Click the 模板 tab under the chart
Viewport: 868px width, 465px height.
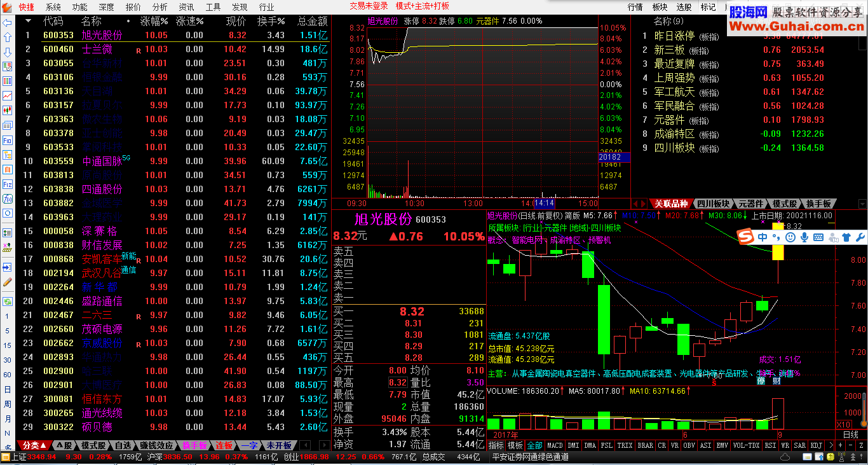tap(515, 445)
